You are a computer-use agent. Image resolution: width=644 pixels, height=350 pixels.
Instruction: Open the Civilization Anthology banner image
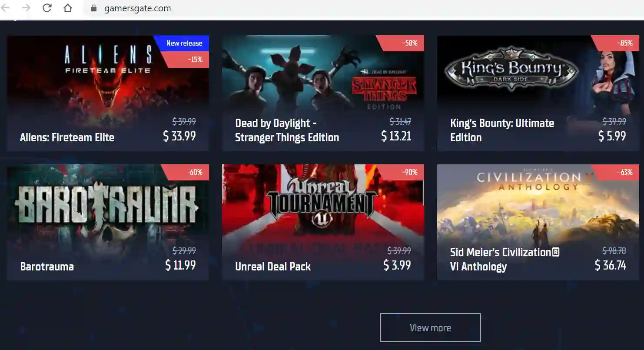click(538, 203)
